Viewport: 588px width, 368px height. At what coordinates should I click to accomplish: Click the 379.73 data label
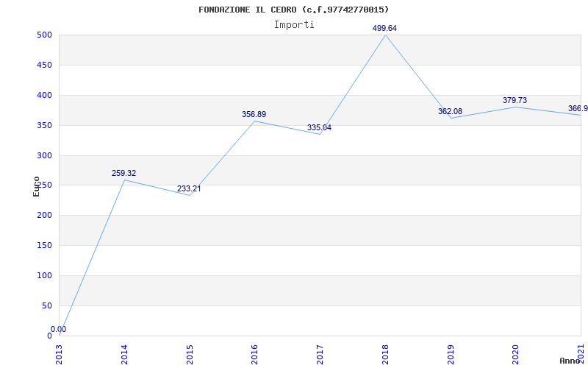coord(515,100)
